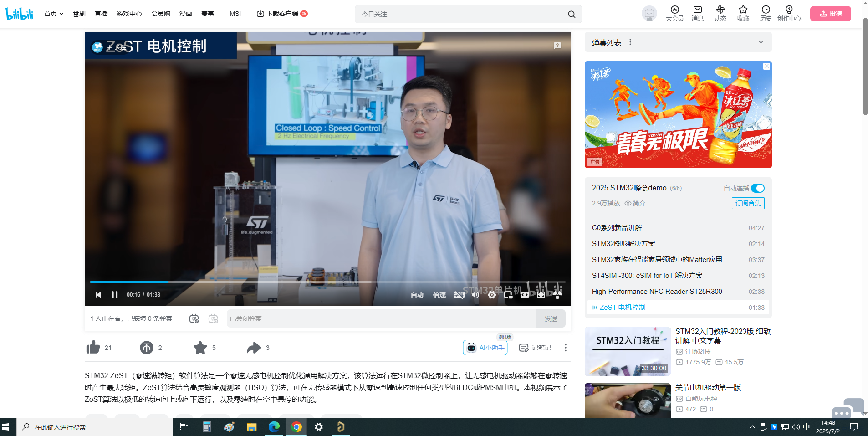
Task: Favorite the video with star icon
Action: pos(200,348)
